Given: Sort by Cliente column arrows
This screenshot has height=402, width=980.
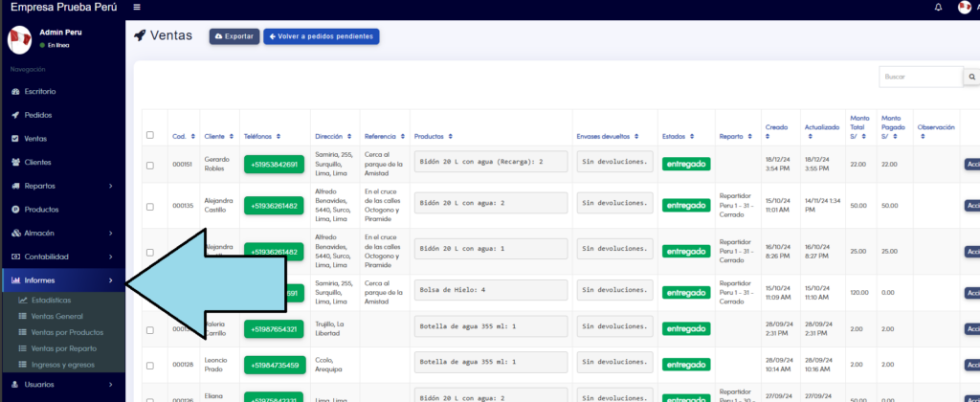Looking at the screenshot, I should point(232,136).
